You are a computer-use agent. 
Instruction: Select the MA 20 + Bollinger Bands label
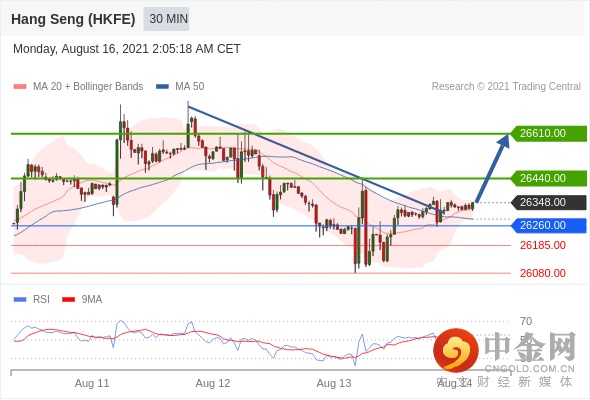click(x=88, y=87)
